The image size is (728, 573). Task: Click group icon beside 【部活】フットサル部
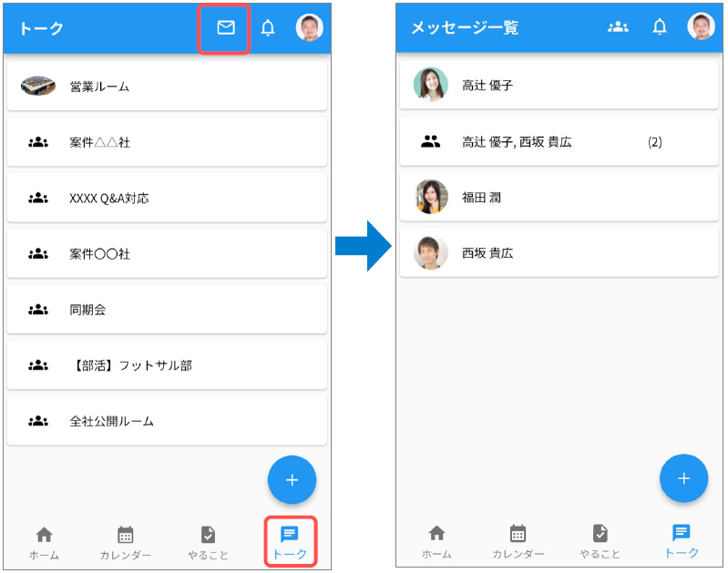(38, 365)
